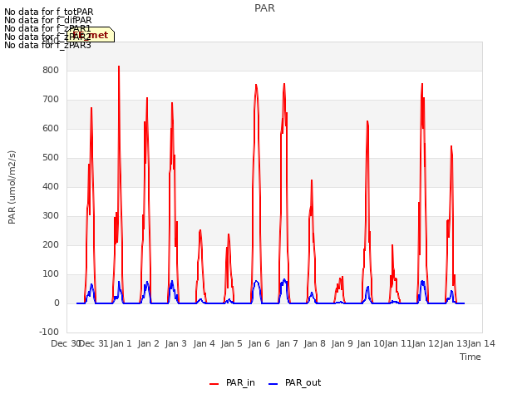Click the Jan 14 x-axis tick label
Viewport: 532px width, 399px height.
[481, 343]
